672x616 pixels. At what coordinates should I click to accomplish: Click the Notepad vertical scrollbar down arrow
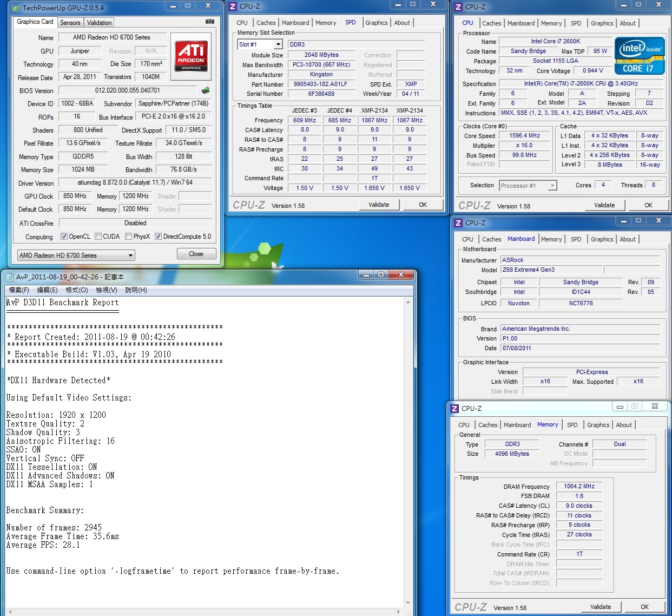tap(408, 602)
